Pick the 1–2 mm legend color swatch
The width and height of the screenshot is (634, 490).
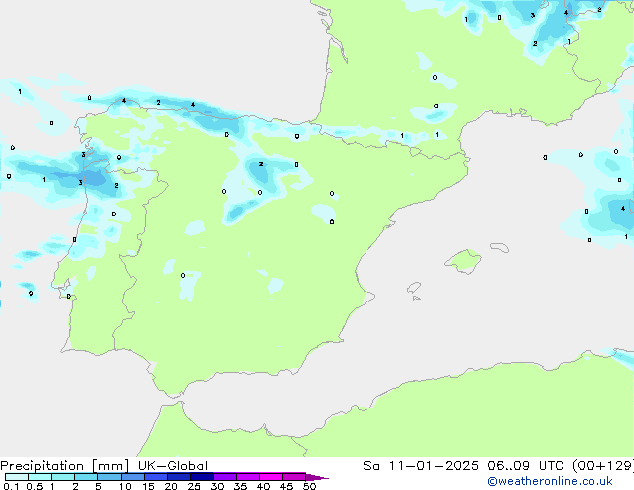(x=63, y=477)
